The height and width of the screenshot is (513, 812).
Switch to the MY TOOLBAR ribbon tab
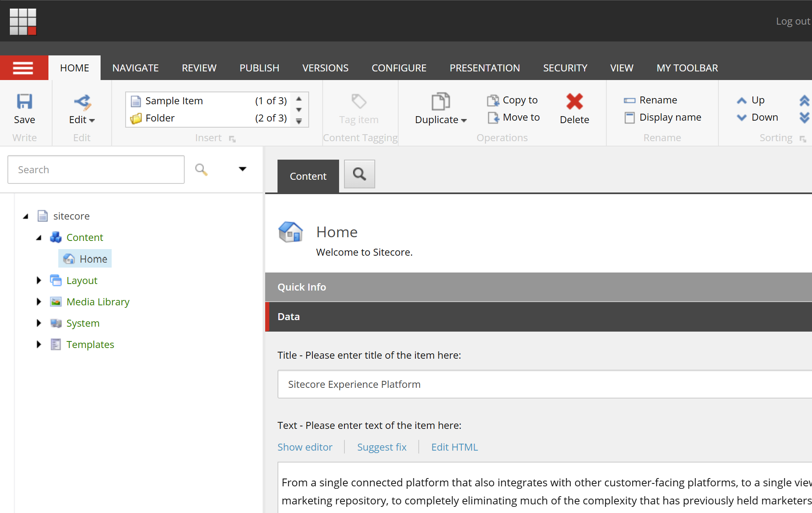[x=687, y=68]
